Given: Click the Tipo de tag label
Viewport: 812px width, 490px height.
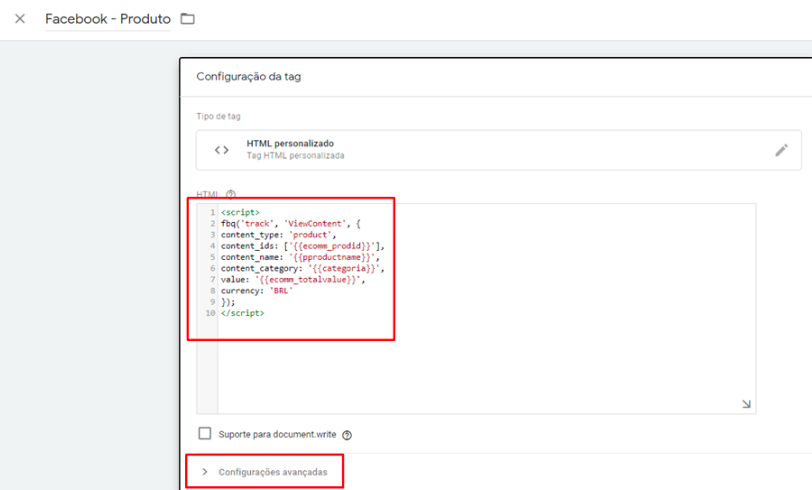Looking at the screenshot, I should [x=219, y=117].
